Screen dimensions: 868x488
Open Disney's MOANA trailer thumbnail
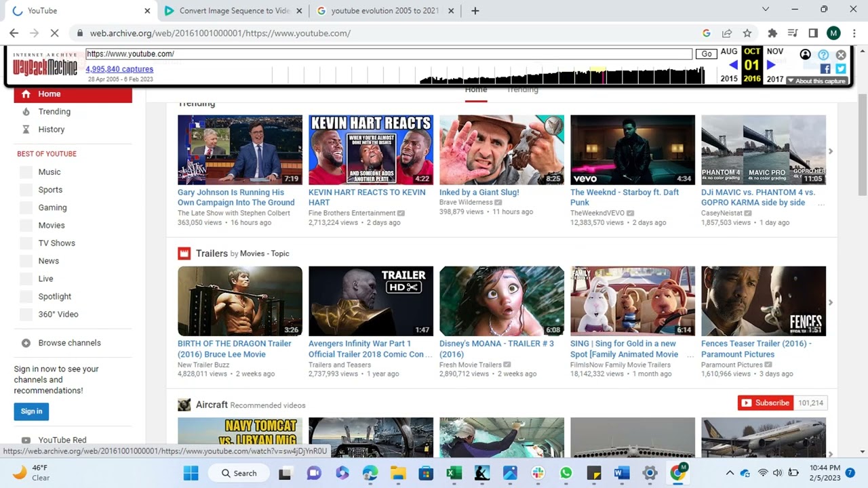[502, 301]
